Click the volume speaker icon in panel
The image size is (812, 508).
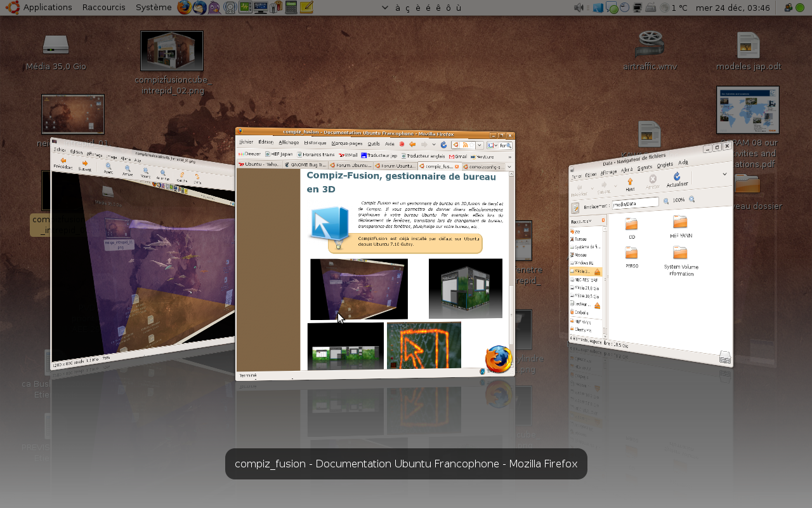point(579,8)
